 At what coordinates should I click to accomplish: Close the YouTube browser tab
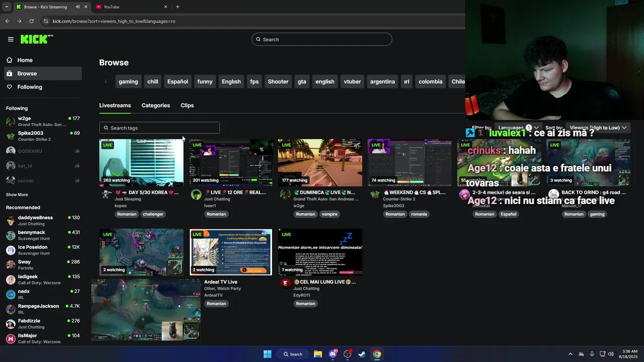coord(166,7)
